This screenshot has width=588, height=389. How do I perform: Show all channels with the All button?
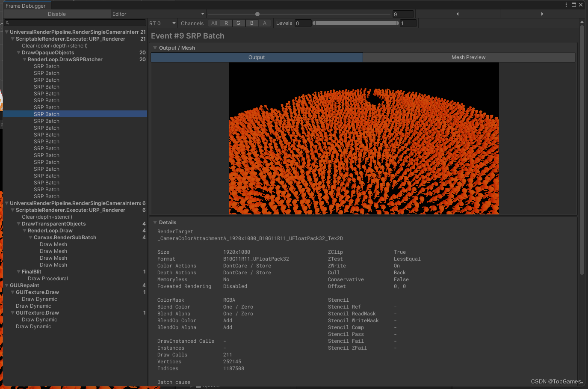point(214,23)
